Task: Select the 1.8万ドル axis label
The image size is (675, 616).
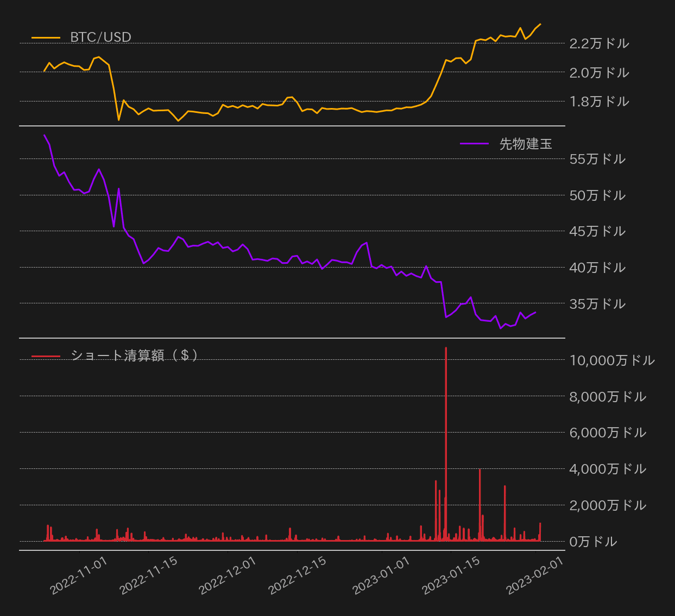Action: click(x=600, y=101)
